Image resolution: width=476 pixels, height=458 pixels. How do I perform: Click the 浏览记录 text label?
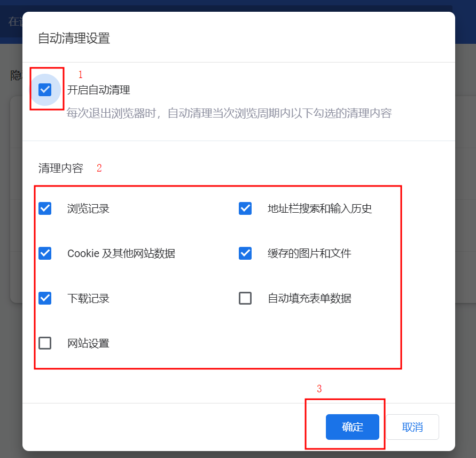(x=88, y=208)
